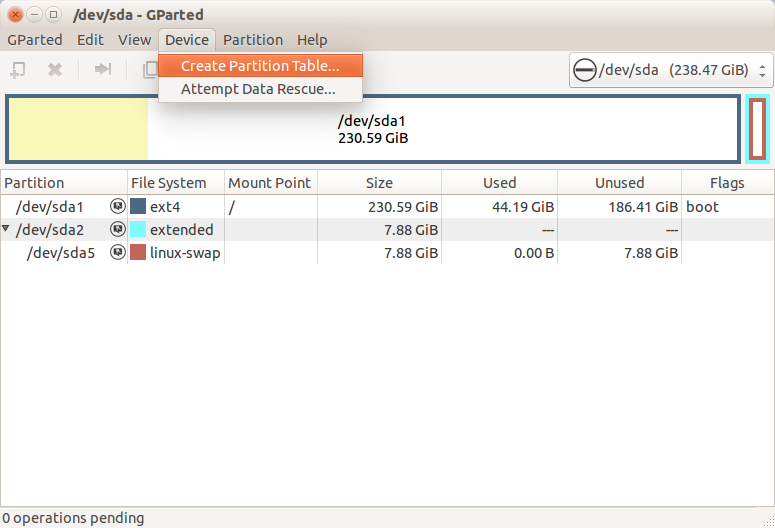Click the extended file system text
This screenshot has height=528, width=775.
tap(182, 230)
